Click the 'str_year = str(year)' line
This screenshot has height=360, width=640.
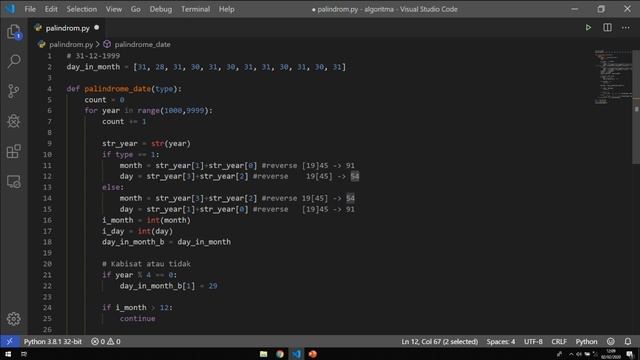(146, 143)
